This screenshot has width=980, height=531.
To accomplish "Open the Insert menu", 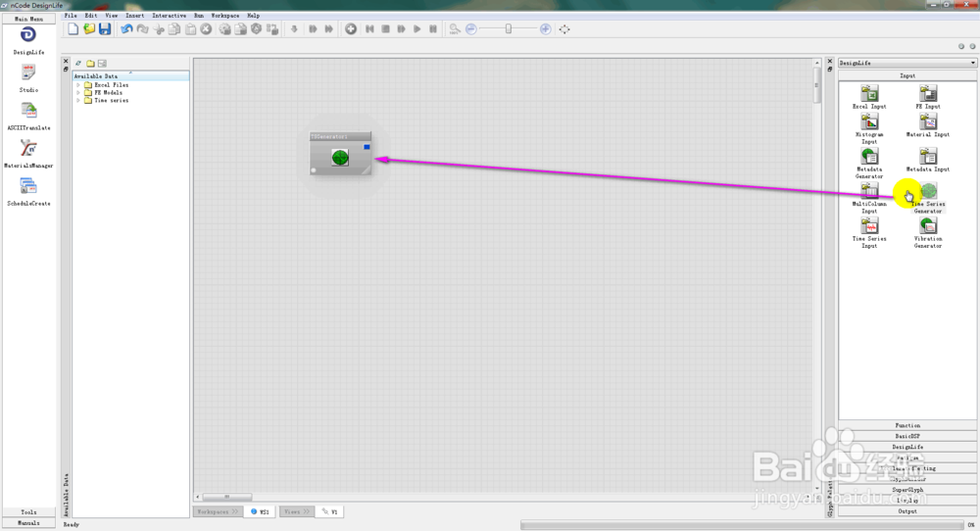I will point(134,16).
